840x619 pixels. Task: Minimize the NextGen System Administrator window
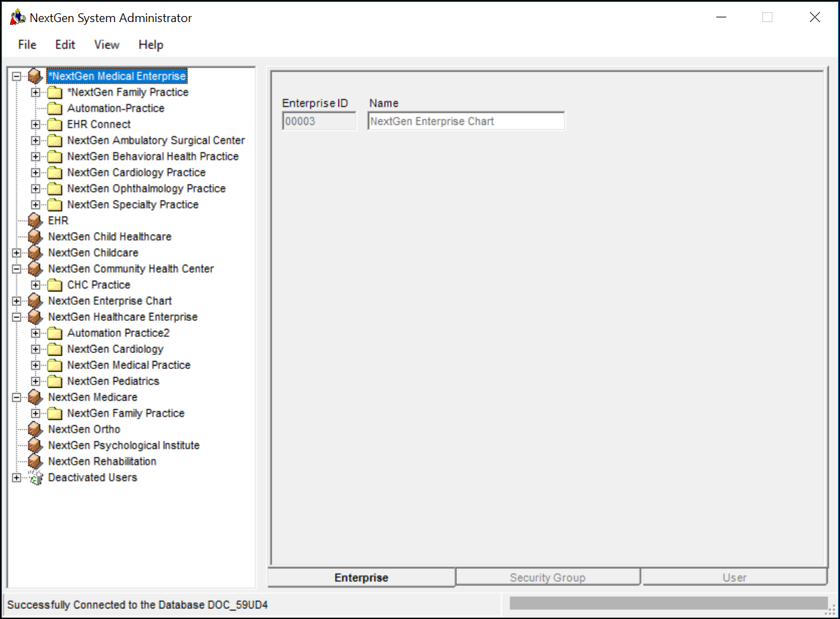point(721,18)
